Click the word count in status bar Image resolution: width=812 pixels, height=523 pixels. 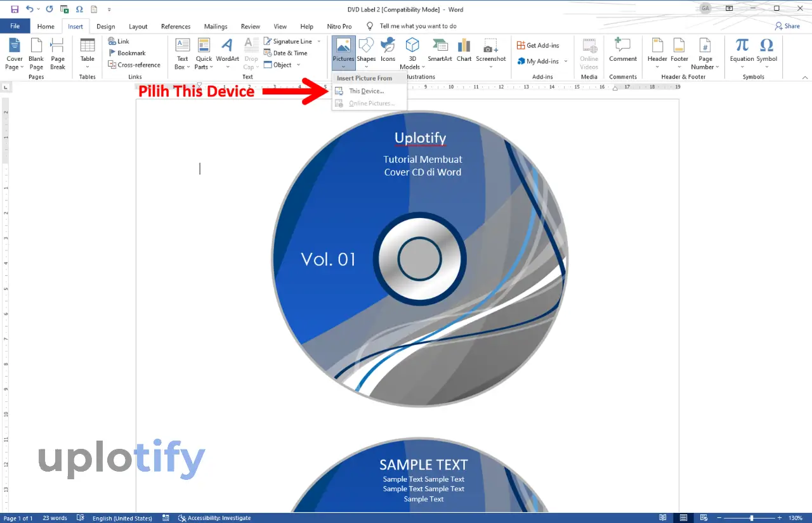[55, 518]
